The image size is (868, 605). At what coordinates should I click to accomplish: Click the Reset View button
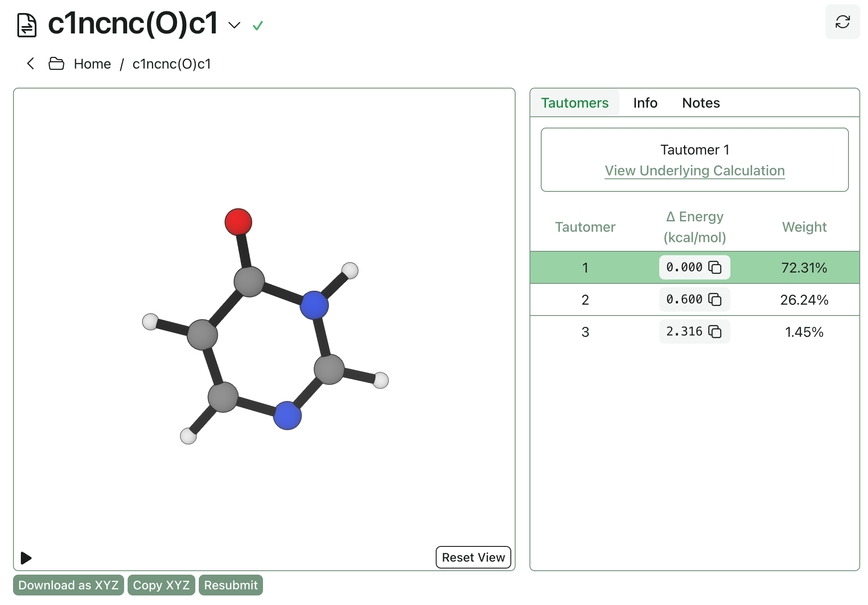click(x=473, y=557)
